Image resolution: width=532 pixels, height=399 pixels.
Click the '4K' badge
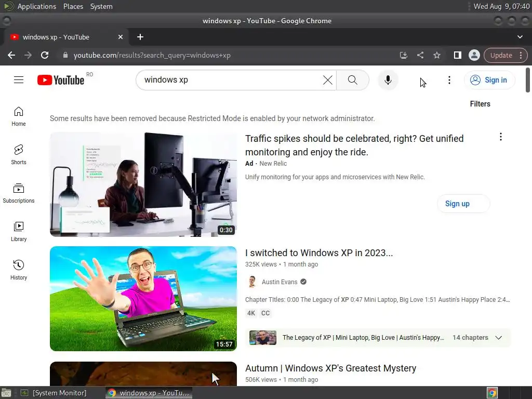[251, 313]
